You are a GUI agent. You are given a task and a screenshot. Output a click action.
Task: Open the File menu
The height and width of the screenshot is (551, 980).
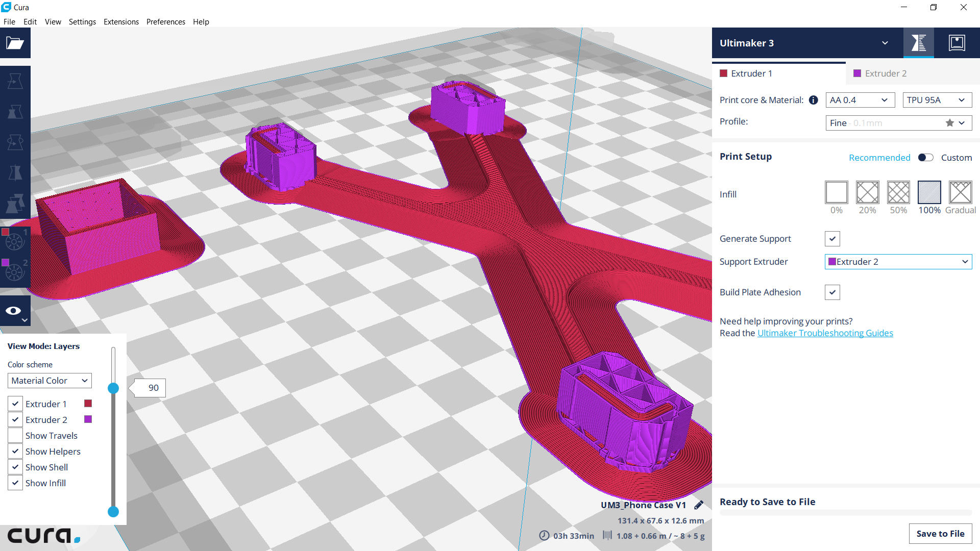9,22
